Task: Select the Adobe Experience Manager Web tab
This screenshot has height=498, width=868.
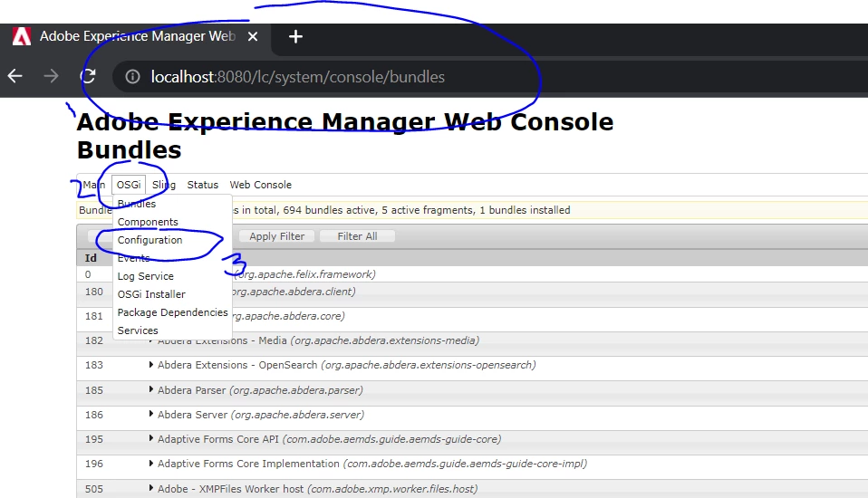Action: click(138, 36)
